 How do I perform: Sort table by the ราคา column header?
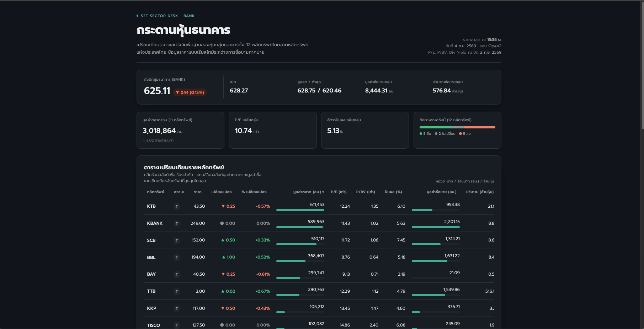[198, 192]
